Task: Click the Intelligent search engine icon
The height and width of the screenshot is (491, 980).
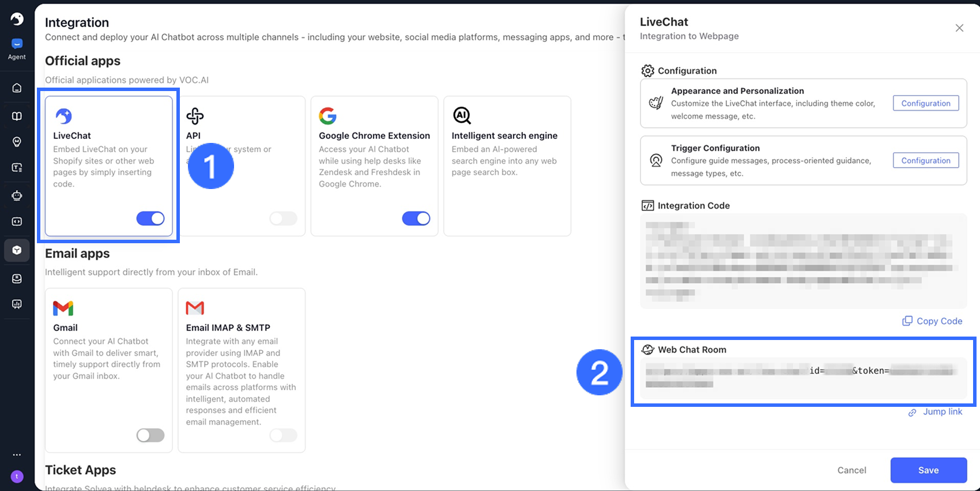Action: tap(462, 116)
